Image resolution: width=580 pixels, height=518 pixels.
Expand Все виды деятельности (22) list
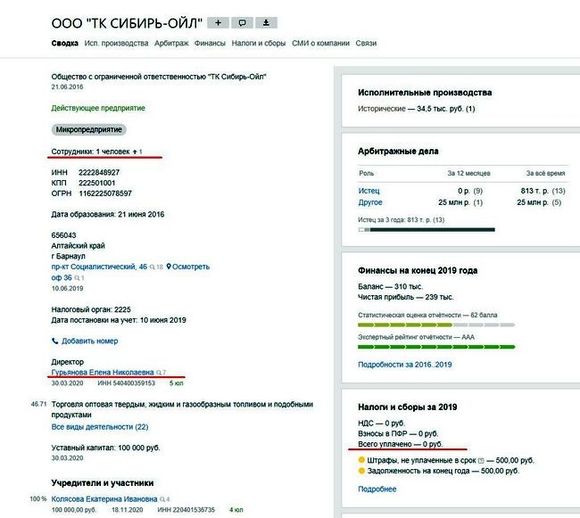coord(100,427)
